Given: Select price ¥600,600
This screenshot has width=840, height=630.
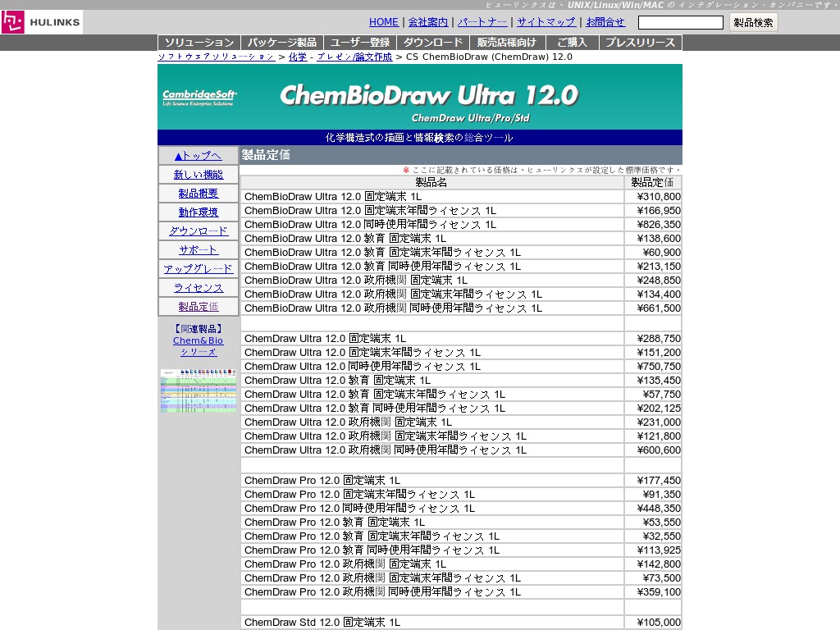Looking at the screenshot, I should tap(659, 450).
